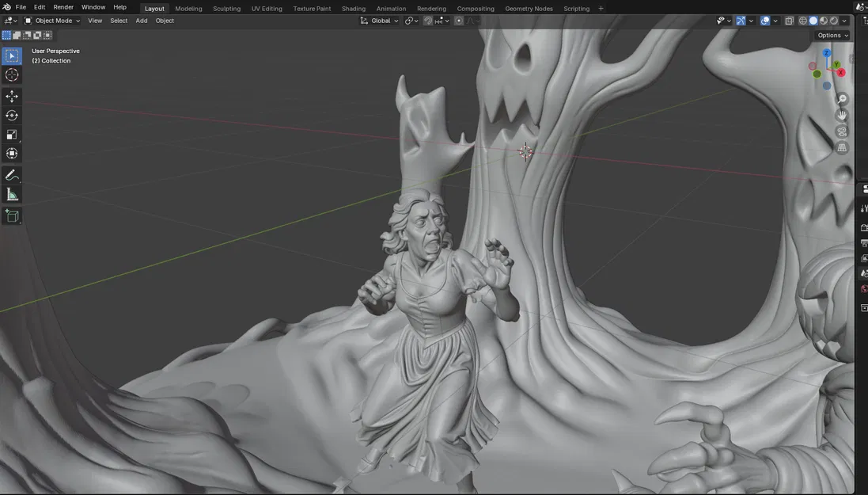Switch to Rendered viewport shading

click(x=833, y=21)
